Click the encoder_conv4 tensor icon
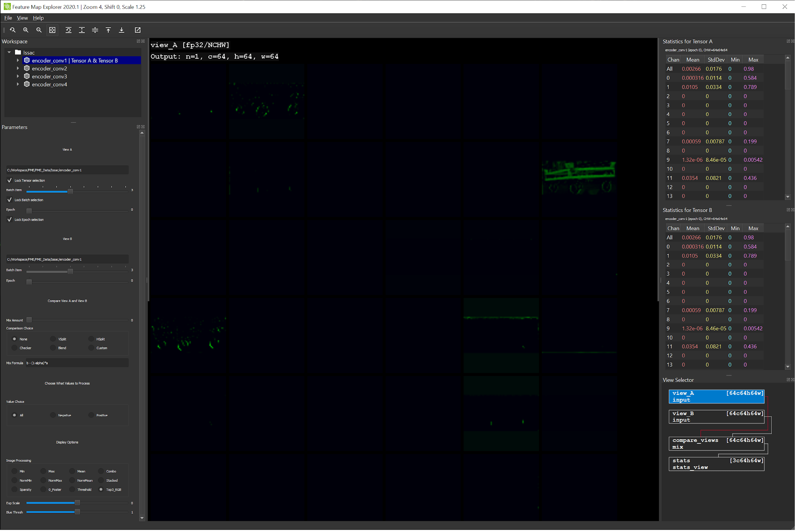The height and width of the screenshot is (532, 795). coord(27,84)
